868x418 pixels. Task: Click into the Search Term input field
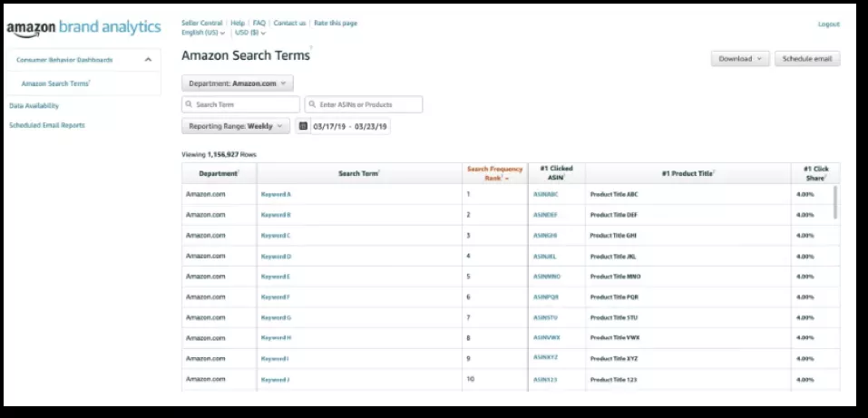[x=240, y=104]
